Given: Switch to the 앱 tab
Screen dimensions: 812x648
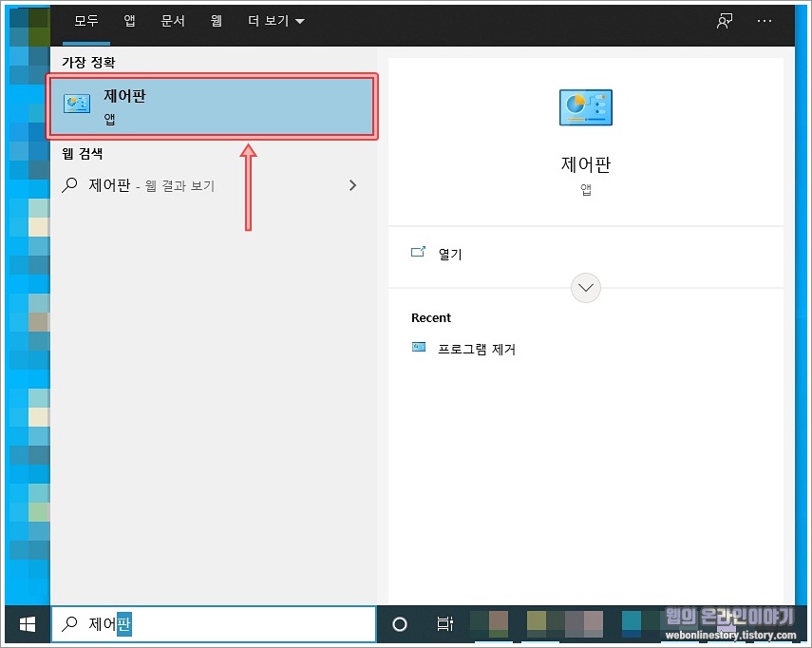Looking at the screenshot, I should click(129, 21).
